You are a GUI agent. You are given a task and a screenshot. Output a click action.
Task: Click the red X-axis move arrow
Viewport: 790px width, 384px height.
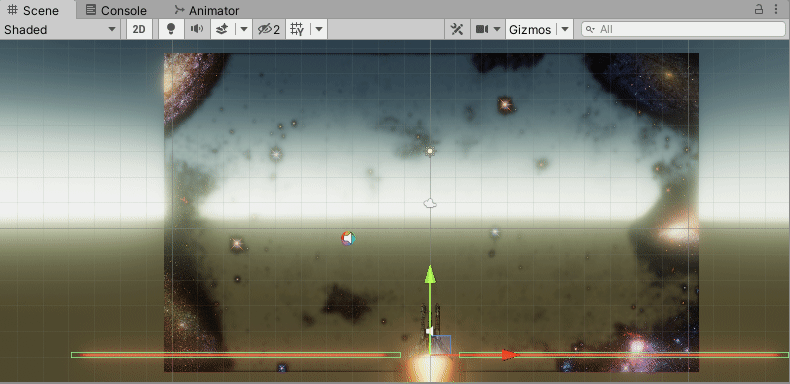(510, 355)
